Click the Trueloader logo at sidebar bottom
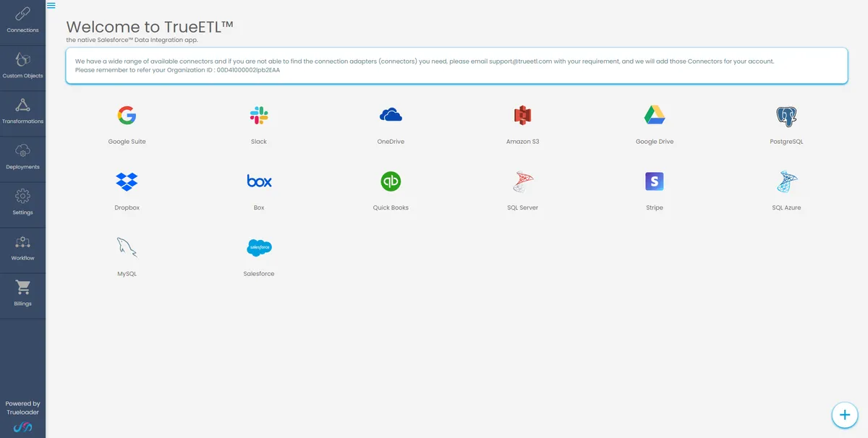The height and width of the screenshot is (438, 868). [22, 427]
